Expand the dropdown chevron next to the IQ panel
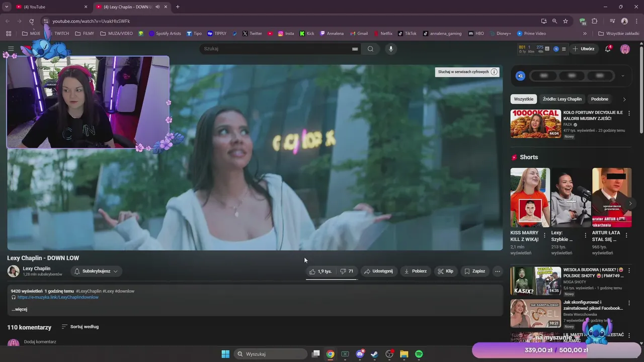The height and width of the screenshot is (362, 644). (623, 76)
